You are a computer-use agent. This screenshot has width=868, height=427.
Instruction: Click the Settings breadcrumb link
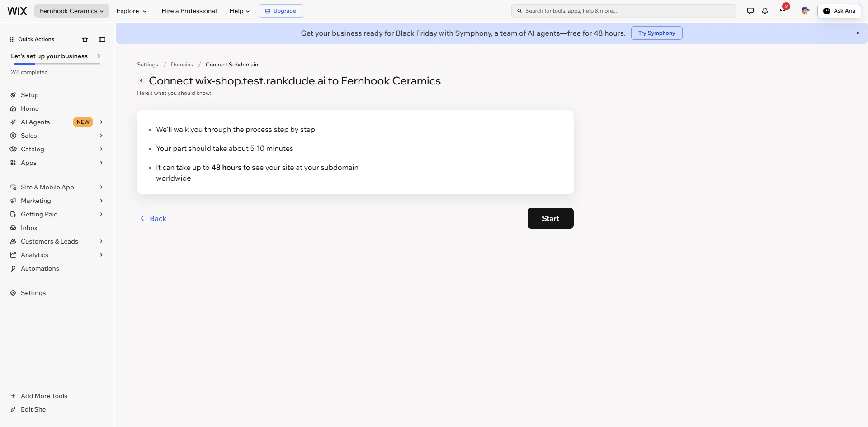click(147, 65)
